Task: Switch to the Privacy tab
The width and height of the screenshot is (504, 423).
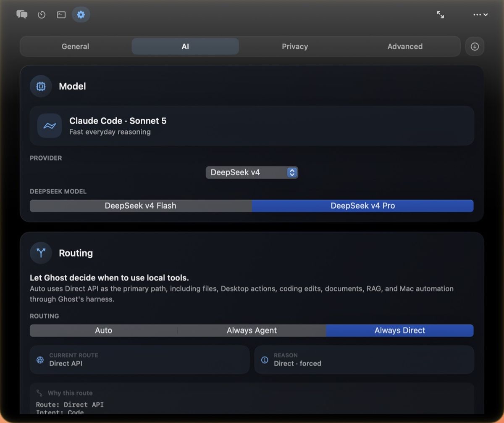Action: pyautogui.click(x=295, y=46)
